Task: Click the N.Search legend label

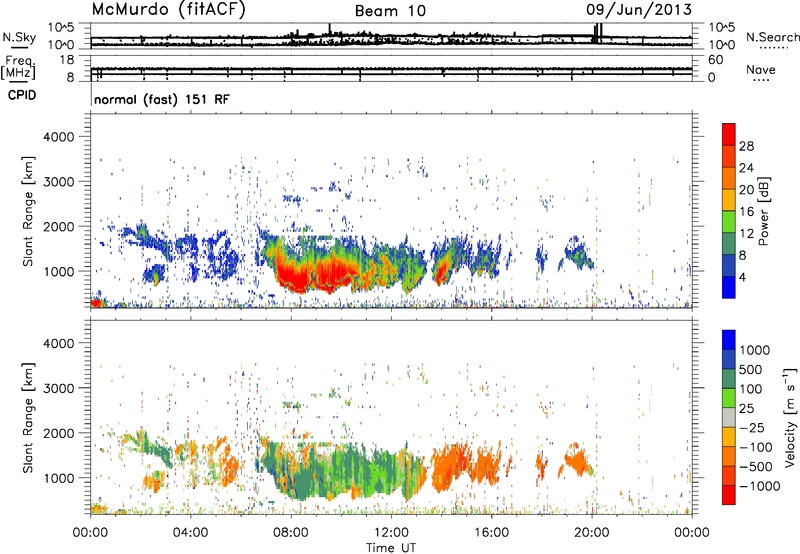Action: [x=772, y=37]
